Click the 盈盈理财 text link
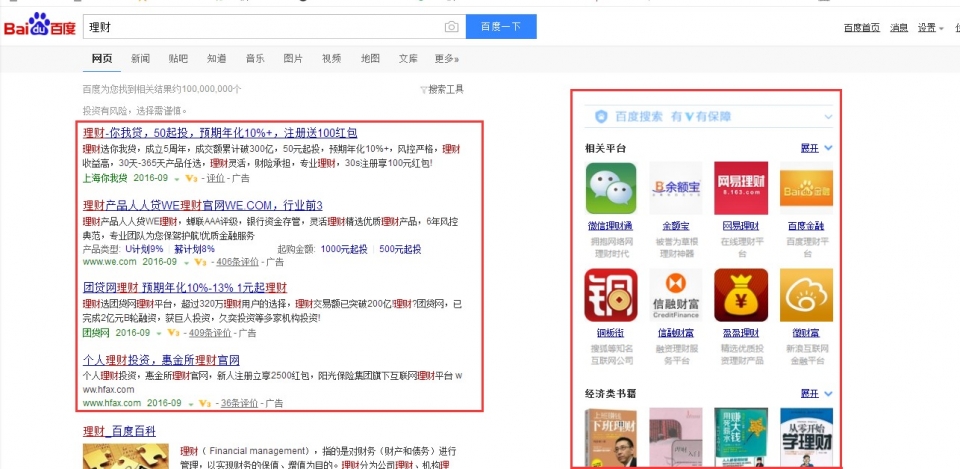This screenshot has height=469, width=960. point(741,333)
